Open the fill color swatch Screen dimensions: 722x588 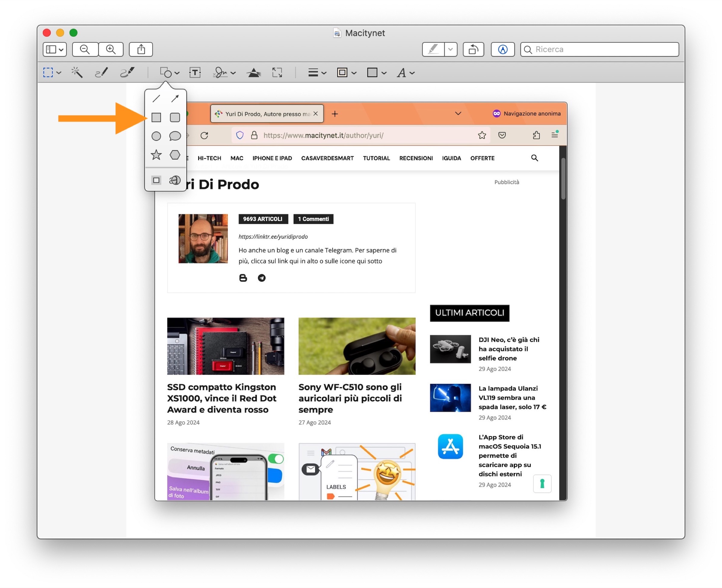point(372,72)
